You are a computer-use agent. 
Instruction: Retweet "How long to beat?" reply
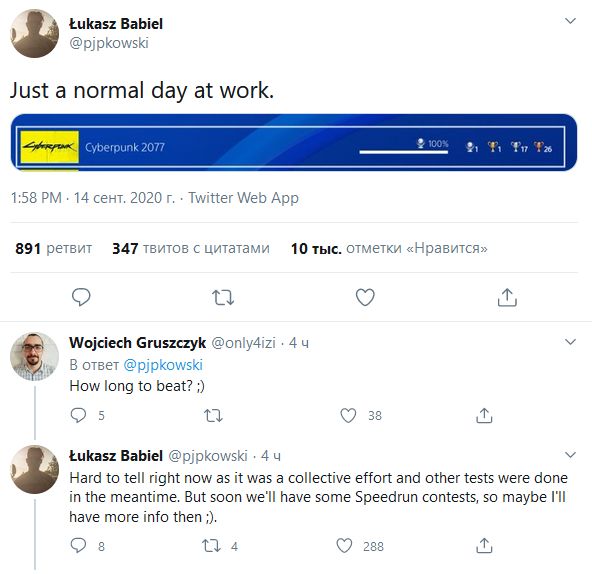213,416
